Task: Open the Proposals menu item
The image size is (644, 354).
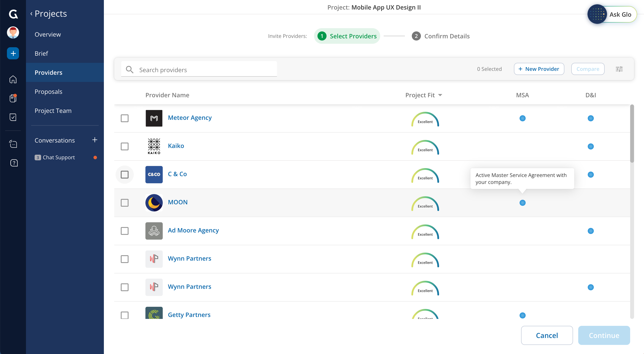Action: tap(48, 92)
